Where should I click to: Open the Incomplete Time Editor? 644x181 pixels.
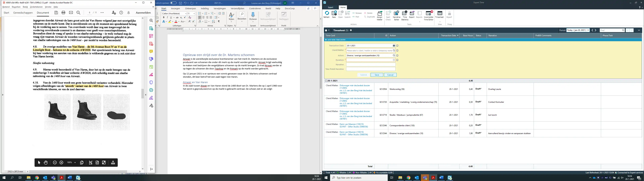click(x=428, y=15)
